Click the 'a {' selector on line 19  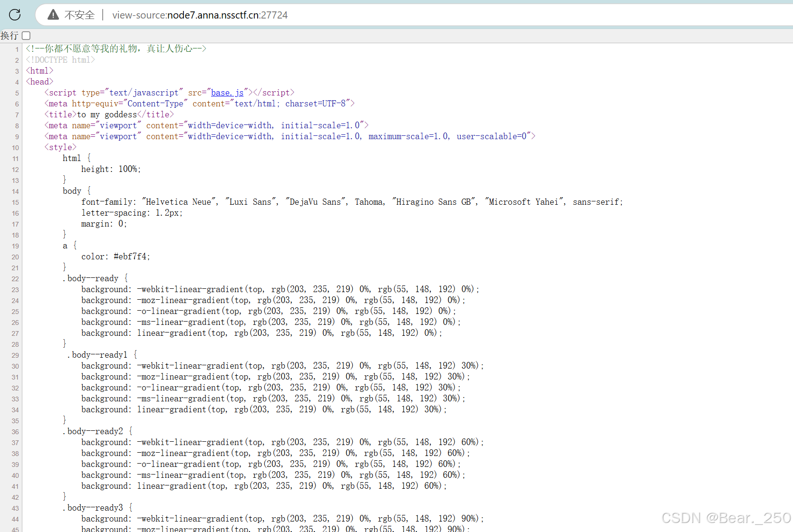click(x=70, y=246)
